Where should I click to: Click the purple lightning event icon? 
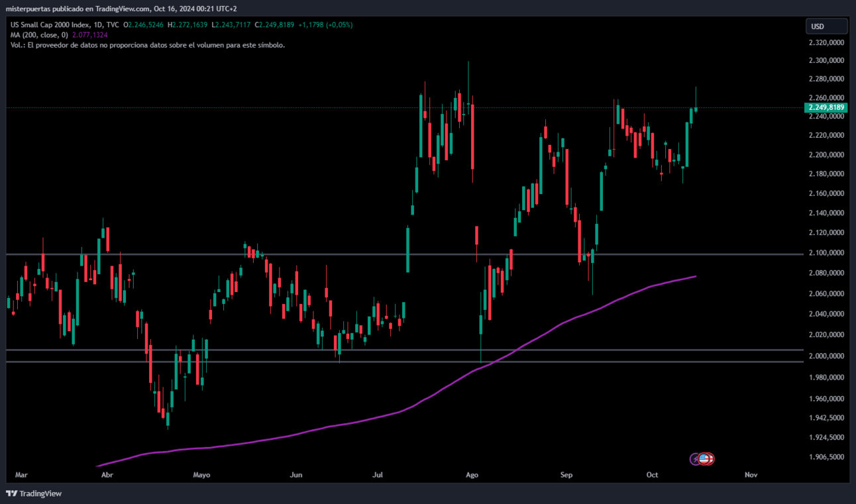point(696,458)
